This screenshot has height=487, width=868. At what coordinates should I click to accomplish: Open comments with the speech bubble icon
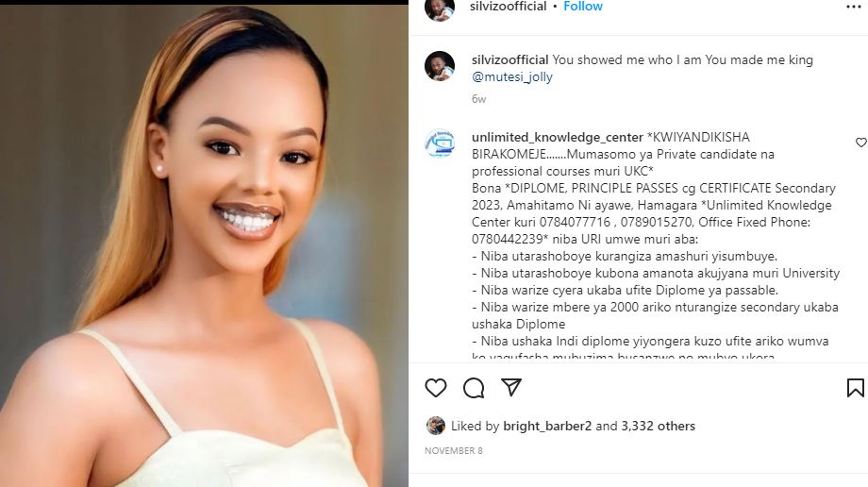(474, 388)
